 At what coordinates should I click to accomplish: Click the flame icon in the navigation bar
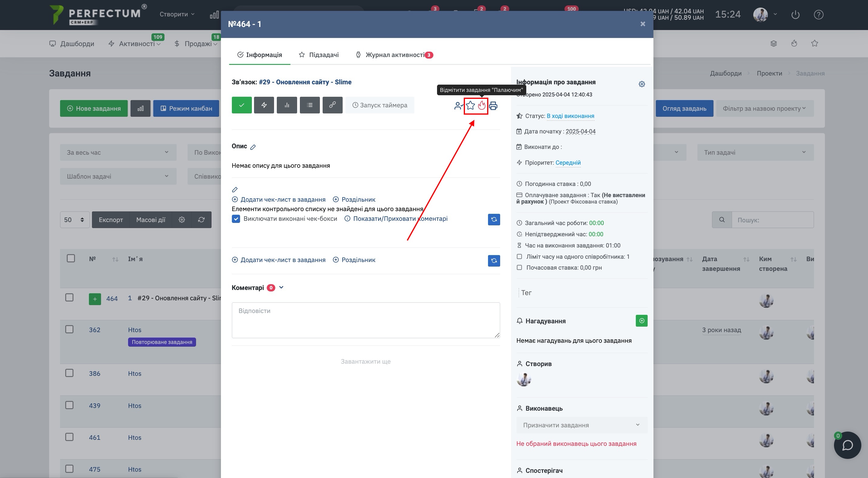[x=794, y=43]
